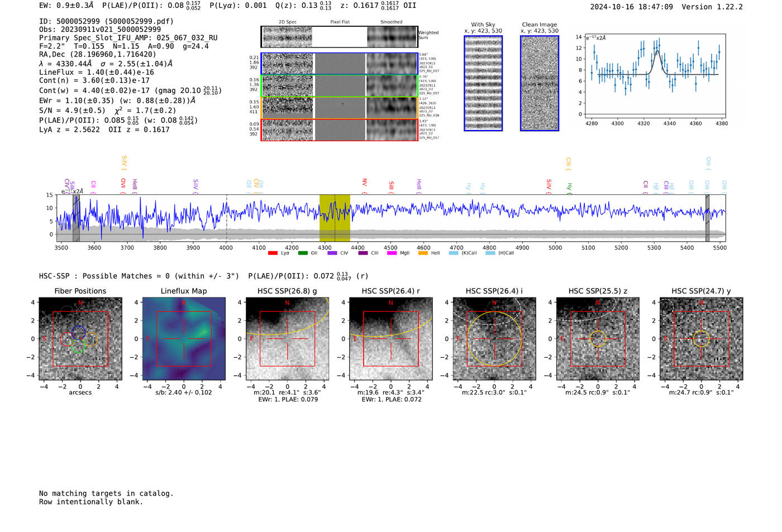The height and width of the screenshot is (532, 782).
Task: Click the orange HeII legend swatch
Action: pos(423,253)
